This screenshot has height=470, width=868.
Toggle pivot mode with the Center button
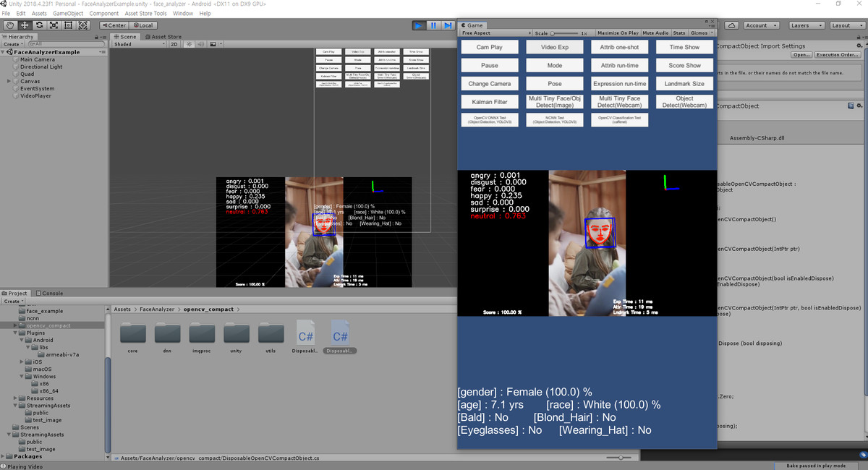point(114,25)
